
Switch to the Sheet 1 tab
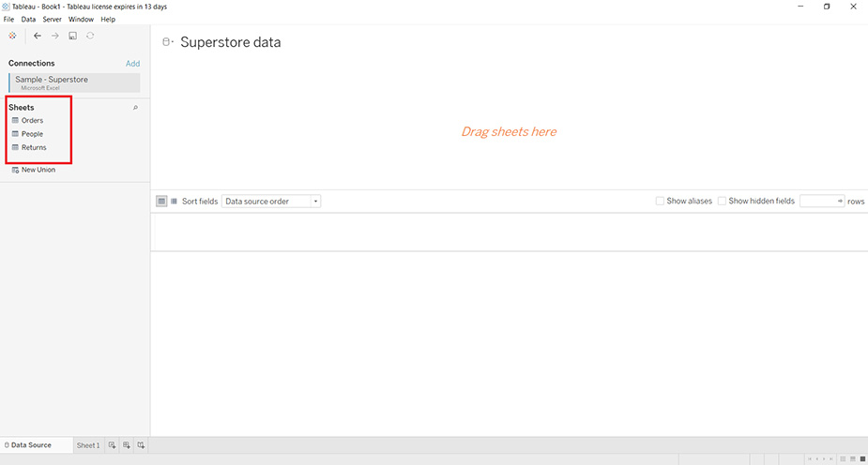coord(88,445)
